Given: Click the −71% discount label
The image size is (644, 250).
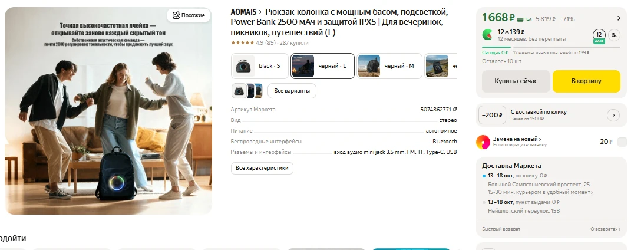Looking at the screenshot, I should 567,19.
